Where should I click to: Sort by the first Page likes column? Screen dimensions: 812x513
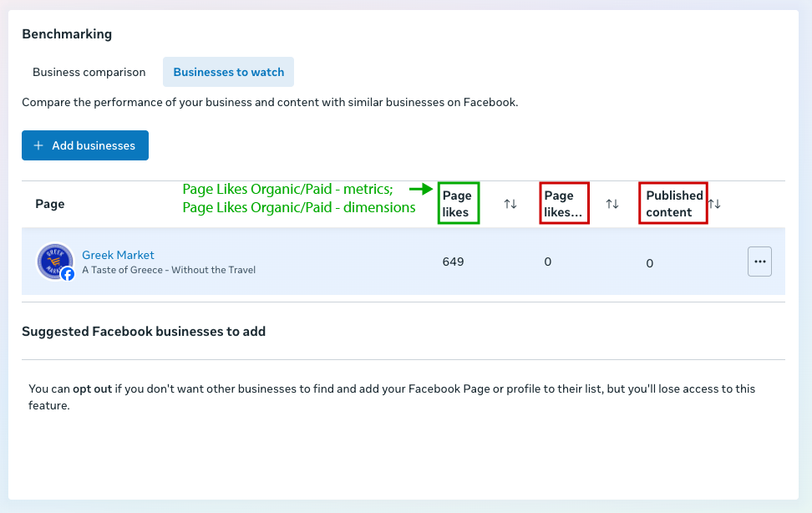coord(510,204)
